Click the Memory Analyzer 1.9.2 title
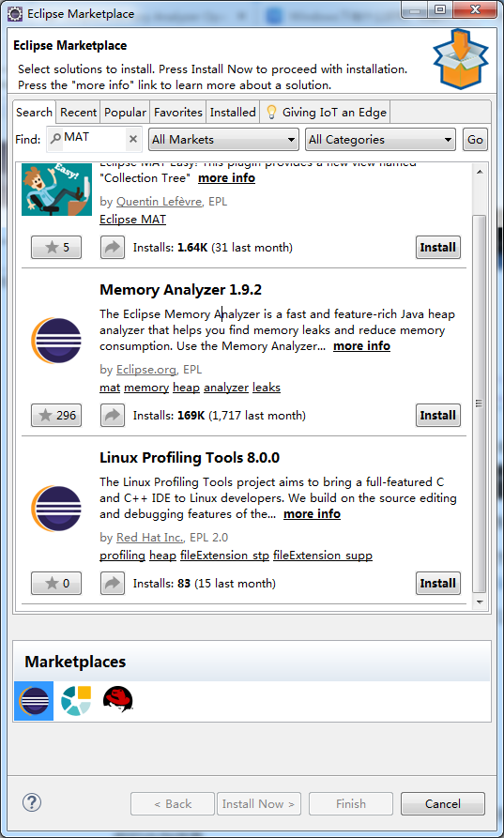Viewport: 504px width, 838px height. [x=180, y=290]
